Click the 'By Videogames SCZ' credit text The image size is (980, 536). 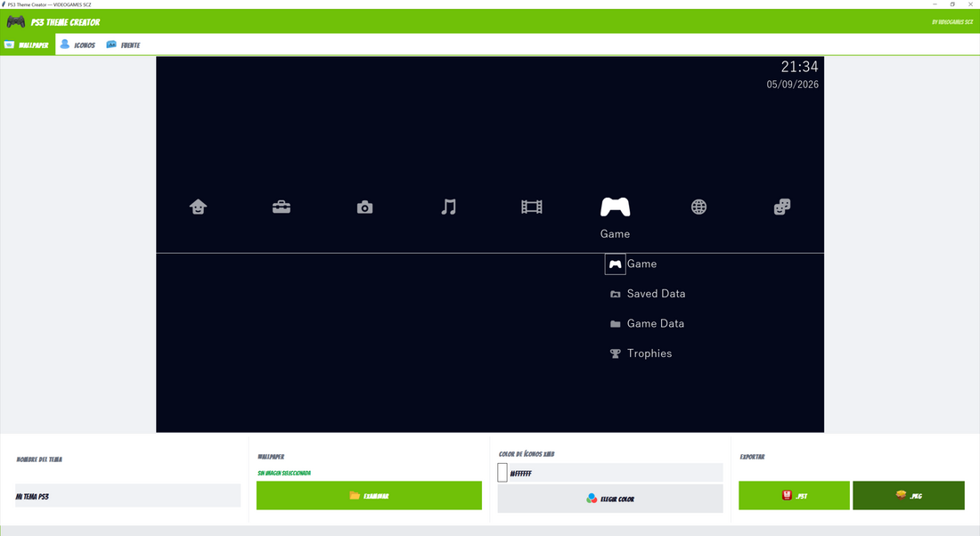tap(952, 22)
